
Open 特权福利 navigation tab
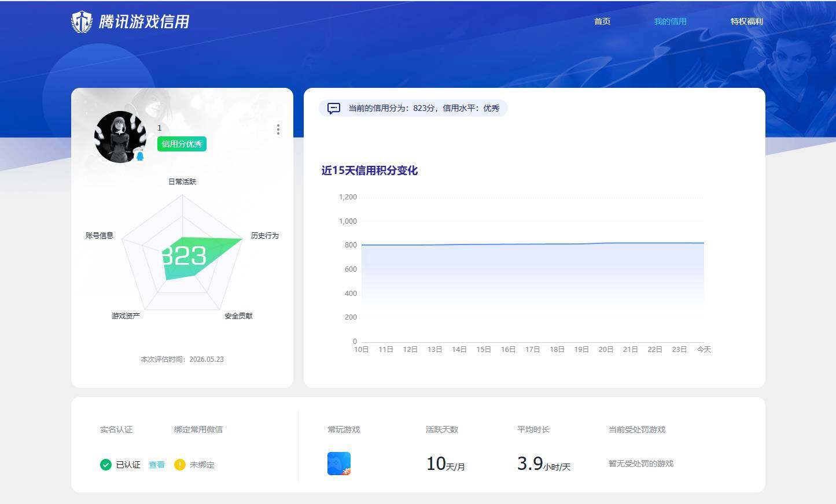[747, 21]
